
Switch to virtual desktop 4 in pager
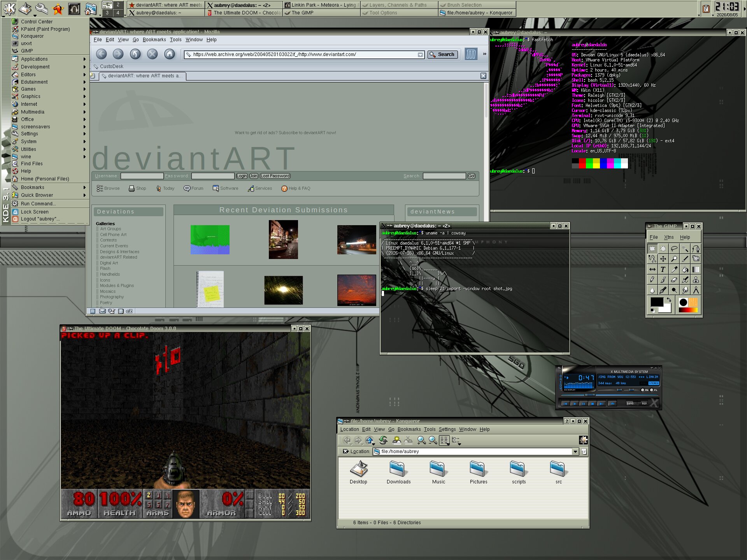(x=118, y=12)
